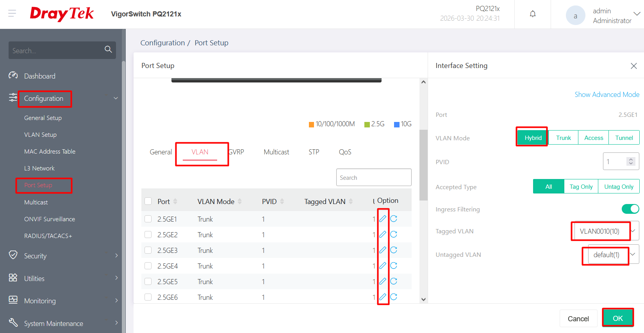Tick the select-all ports header checkbox
644x333 pixels.
tap(148, 201)
